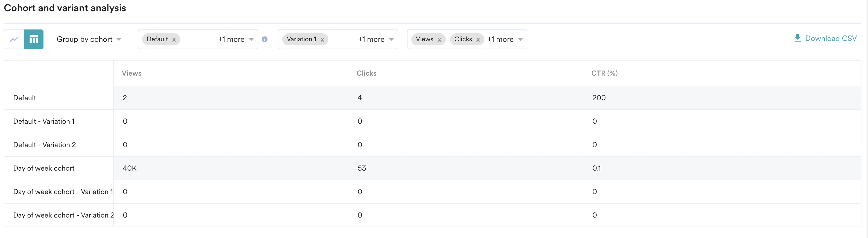Remove the Views metric chip
This screenshot has height=238, width=868.
point(439,40)
